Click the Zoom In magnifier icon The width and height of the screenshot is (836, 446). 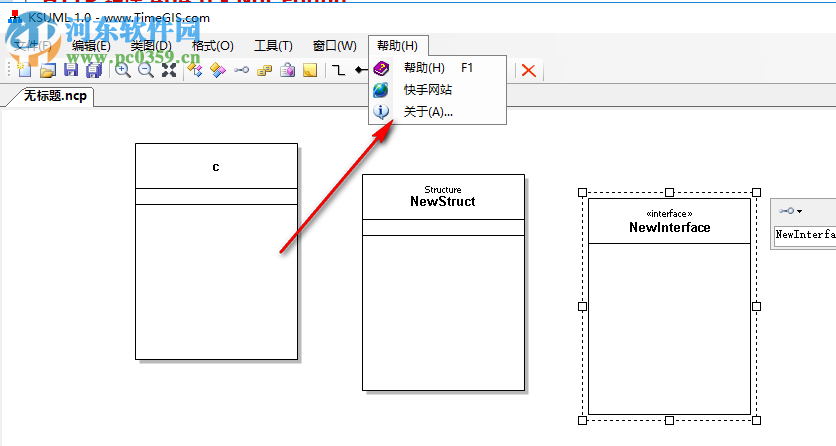(x=123, y=70)
